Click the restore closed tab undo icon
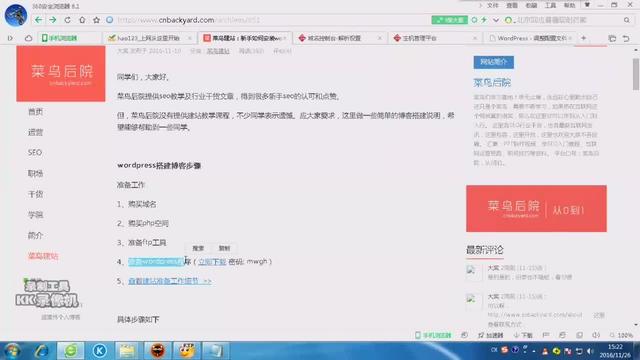 tap(626, 38)
